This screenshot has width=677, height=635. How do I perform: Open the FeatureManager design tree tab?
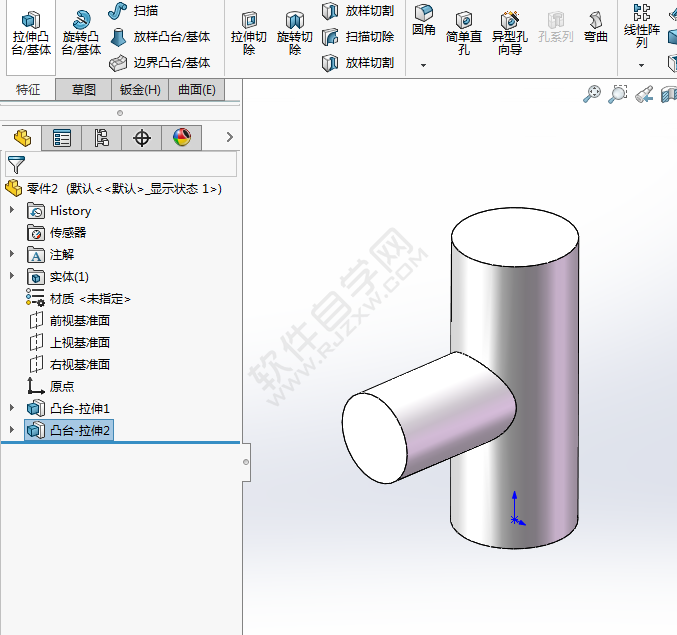click(x=22, y=138)
